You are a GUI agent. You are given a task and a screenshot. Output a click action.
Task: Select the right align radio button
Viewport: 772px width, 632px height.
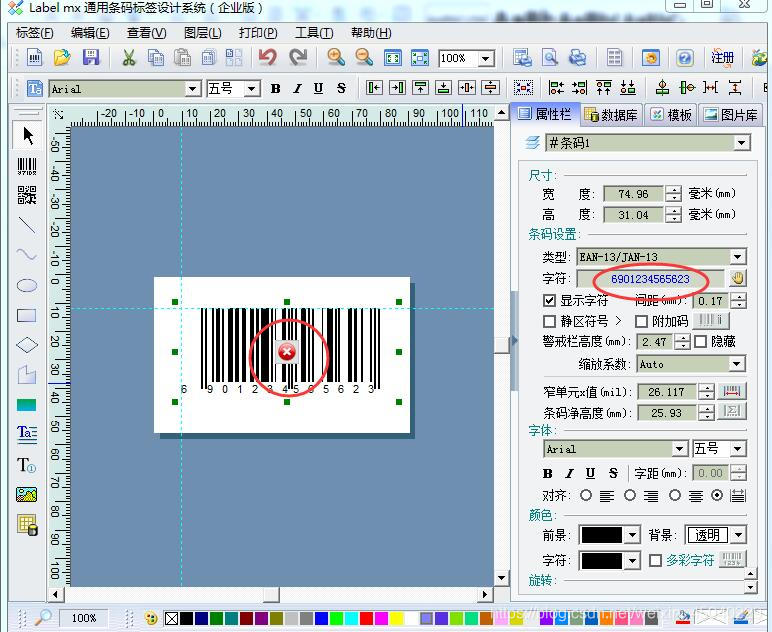630,495
